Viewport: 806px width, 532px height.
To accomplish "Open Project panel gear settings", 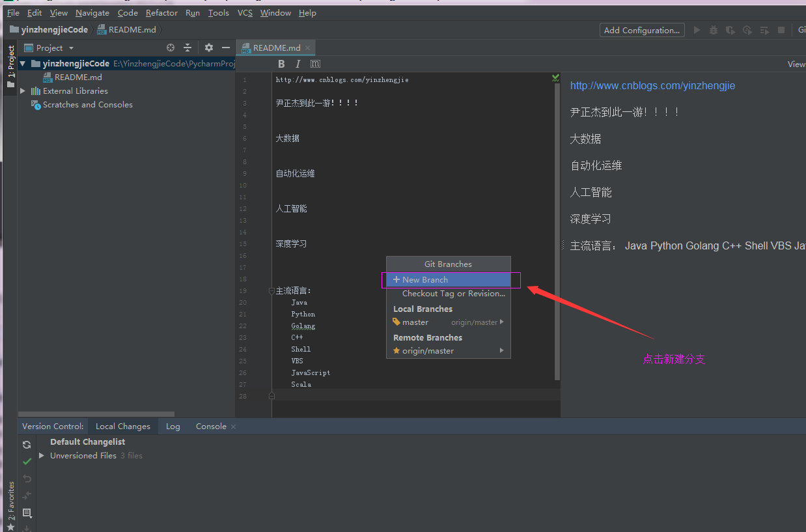I will (209, 48).
